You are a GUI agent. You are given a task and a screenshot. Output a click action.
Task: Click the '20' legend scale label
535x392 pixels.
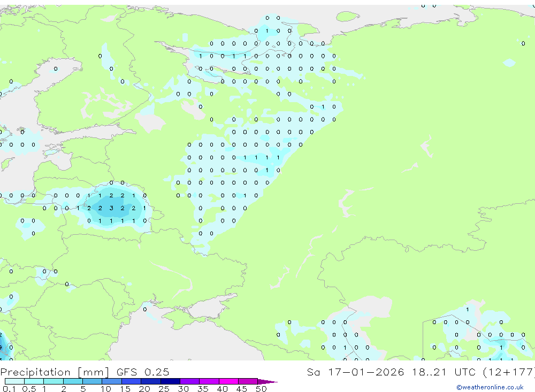pyautogui.click(x=144, y=389)
